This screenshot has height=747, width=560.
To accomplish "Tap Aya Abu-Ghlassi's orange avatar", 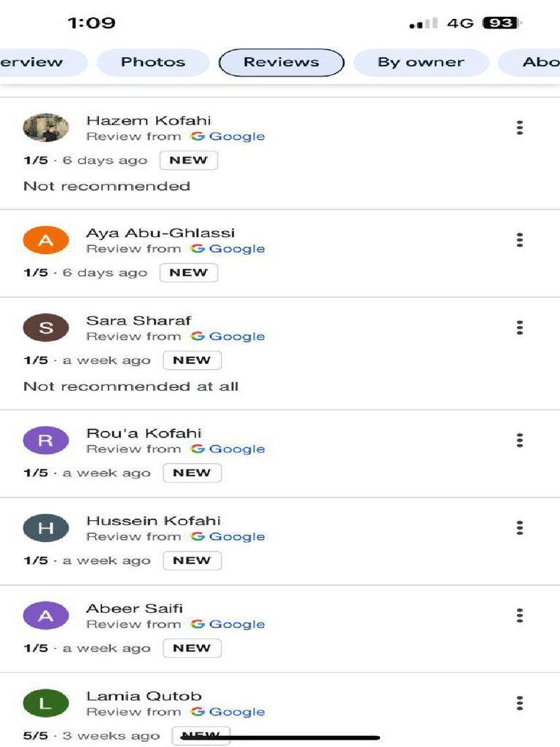I will (46, 240).
